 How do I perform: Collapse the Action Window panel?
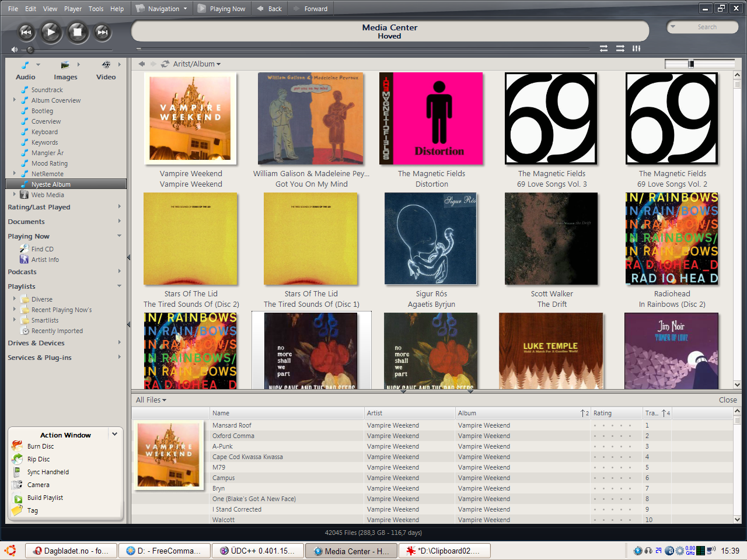pos(115,434)
